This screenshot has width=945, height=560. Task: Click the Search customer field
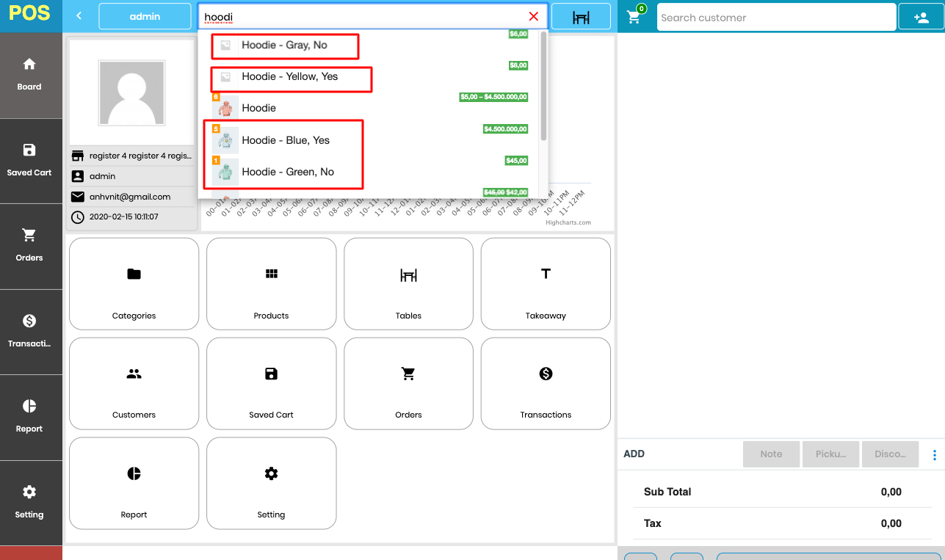coord(775,18)
